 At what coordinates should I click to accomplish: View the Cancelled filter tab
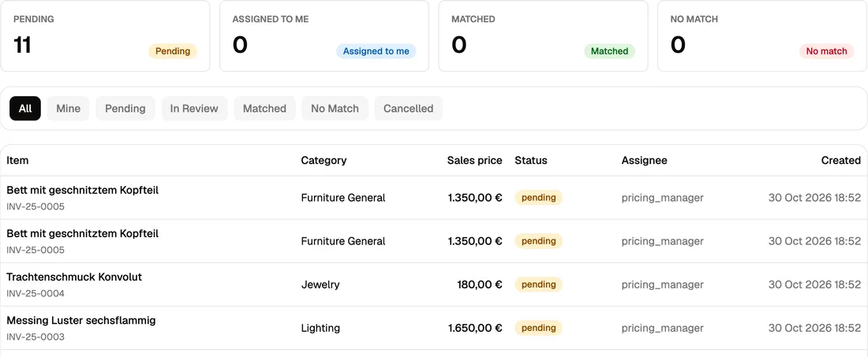coord(409,108)
